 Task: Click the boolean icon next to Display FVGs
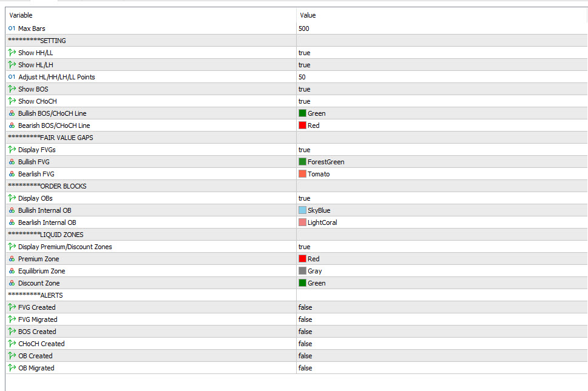point(12,150)
